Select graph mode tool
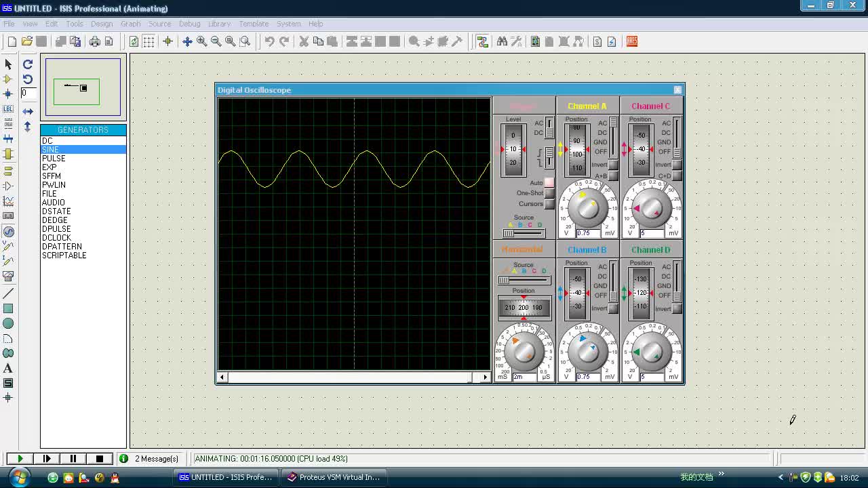The width and height of the screenshot is (868, 488). tap(8, 201)
